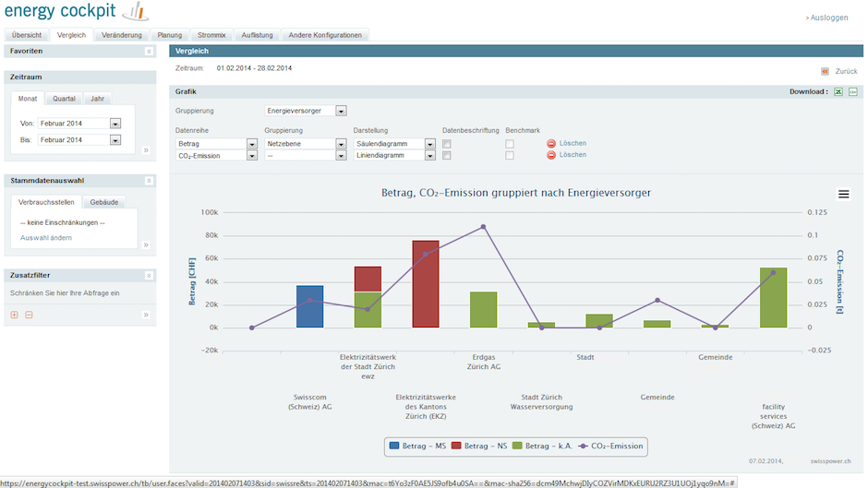
Task: Switch to the Auflistung tab
Action: (257, 35)
